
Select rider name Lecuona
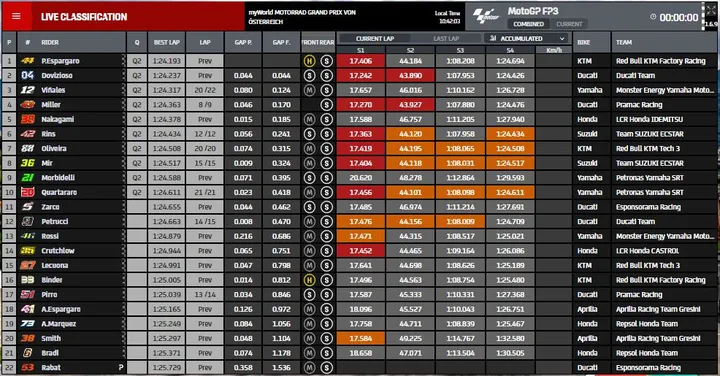tap(55, 265)
